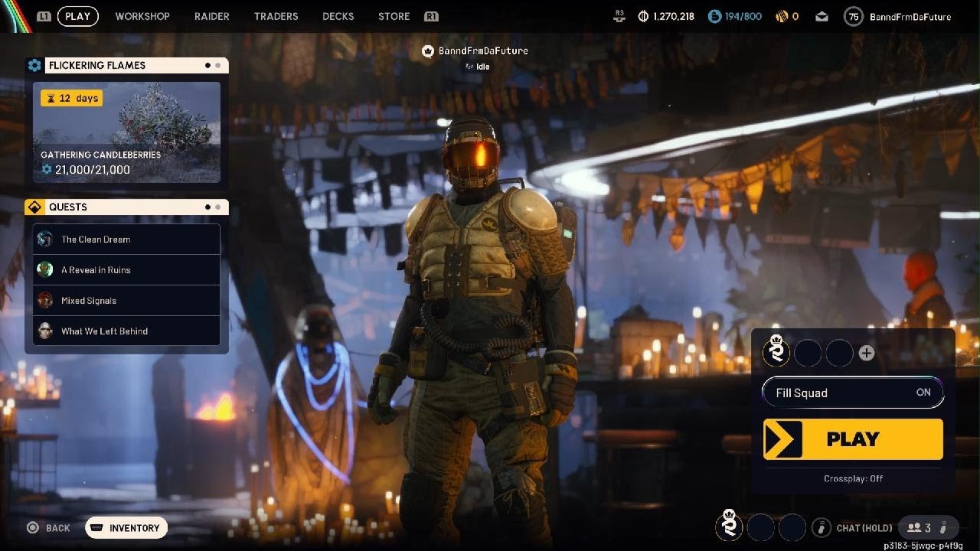Viewport: 980px width, 551px height.
Task: Toggle Fill Squad ON setting
Action: click(x=853, y=393)
